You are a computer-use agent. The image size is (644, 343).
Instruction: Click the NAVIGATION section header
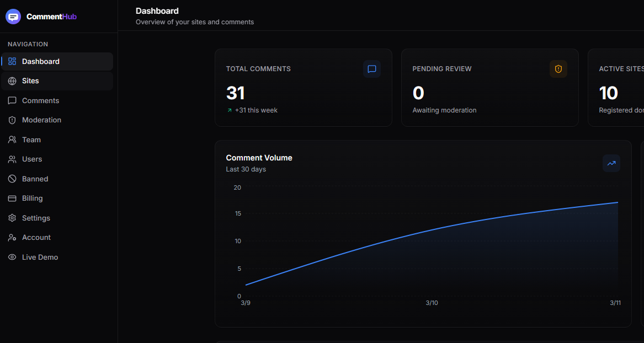(x=28, y=44)
